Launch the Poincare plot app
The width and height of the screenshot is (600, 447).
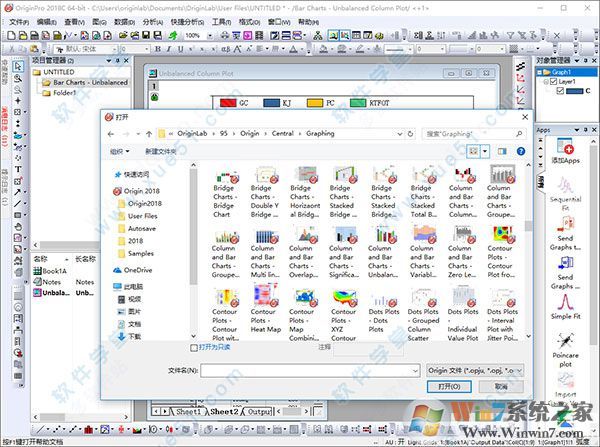pos(565,339)
